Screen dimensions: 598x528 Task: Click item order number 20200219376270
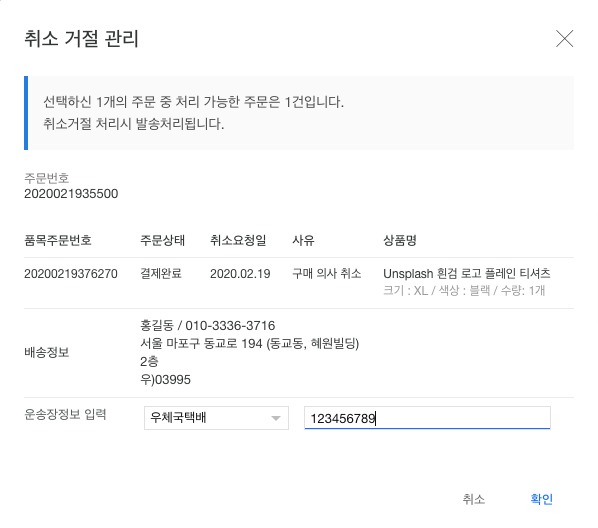pyautogui.click(x=71, y=274)
